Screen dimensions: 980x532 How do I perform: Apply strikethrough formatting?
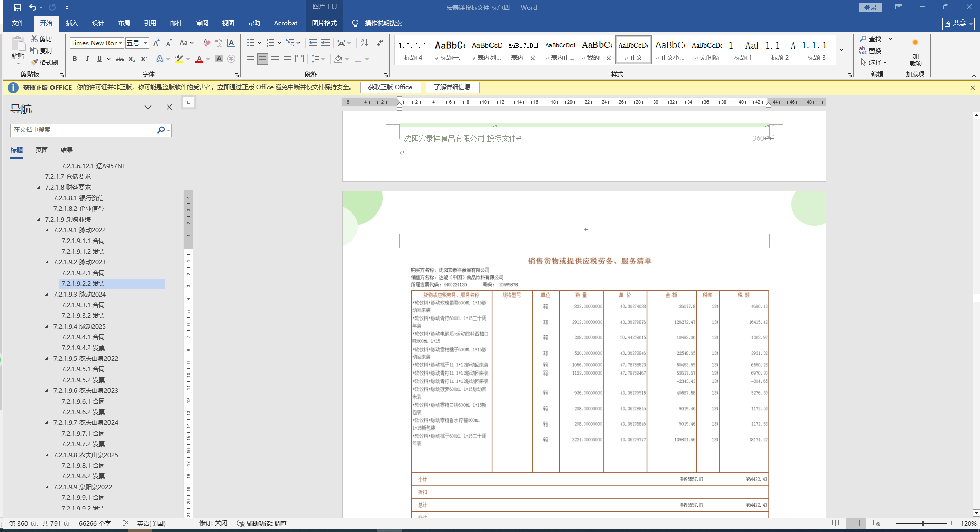click(120, 59)
